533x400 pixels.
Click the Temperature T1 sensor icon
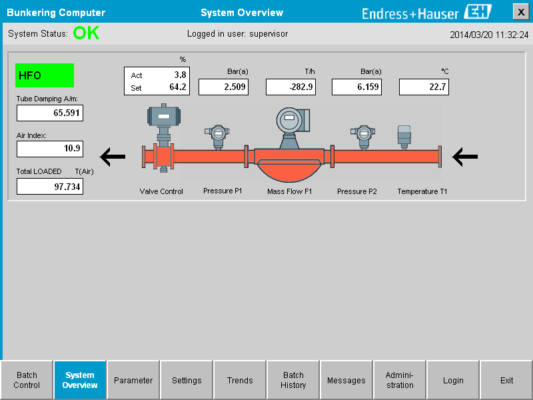pos(404,137)
